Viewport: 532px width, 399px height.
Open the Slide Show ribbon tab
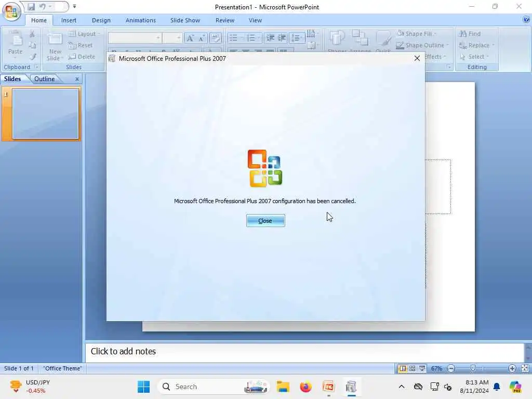(x=185, y=20)
